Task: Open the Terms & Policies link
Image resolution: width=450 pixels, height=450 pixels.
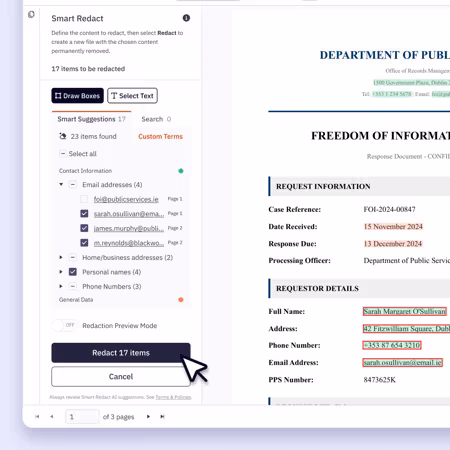Action: click(173, 397)
